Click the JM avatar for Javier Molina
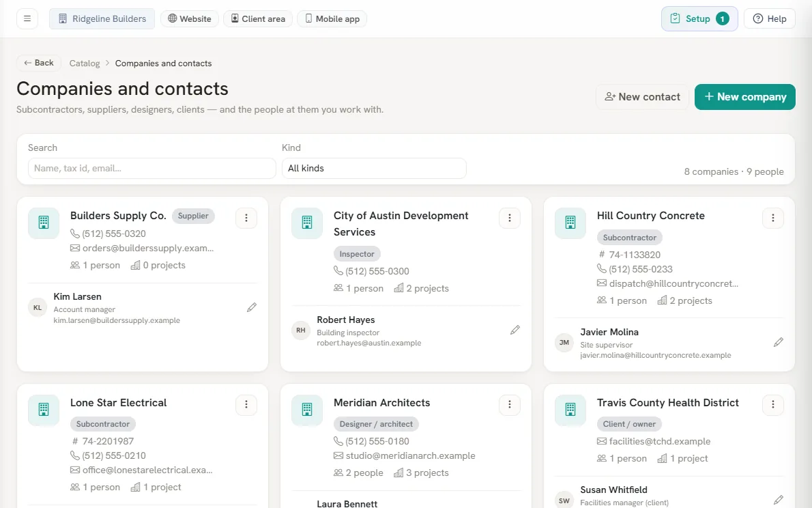 [564, 342]
